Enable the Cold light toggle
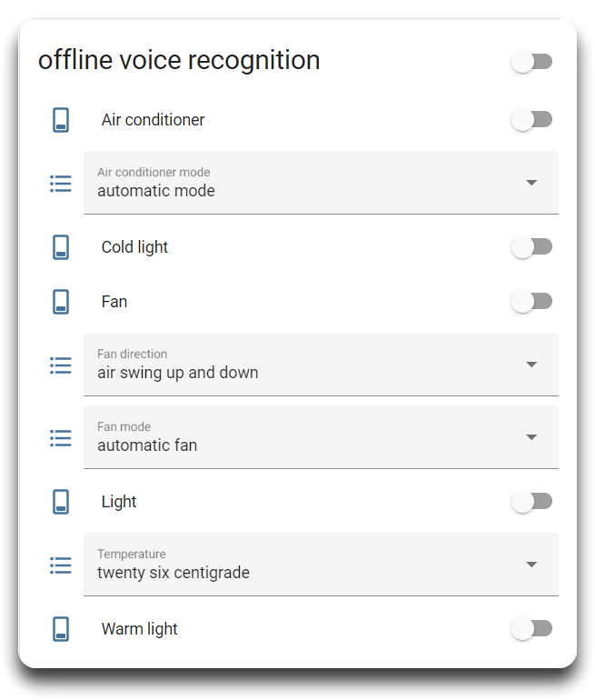 click(x=531, y=247)
